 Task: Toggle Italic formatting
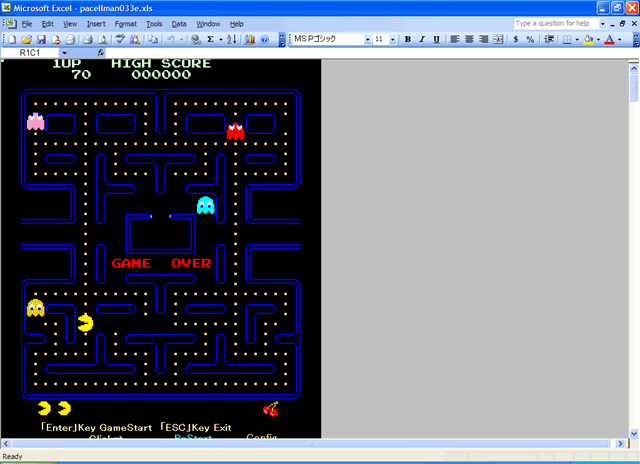pyautogui.click(x=422, y=39)
